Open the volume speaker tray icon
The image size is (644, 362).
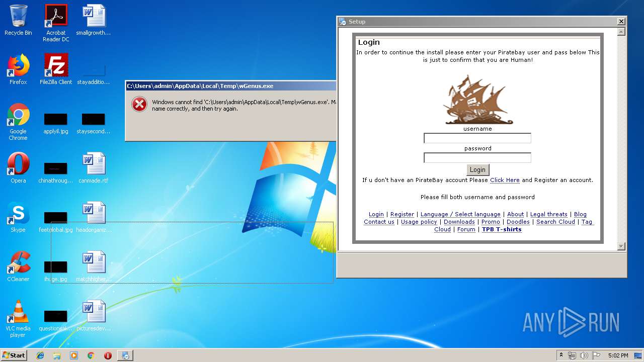coord(584,355)
